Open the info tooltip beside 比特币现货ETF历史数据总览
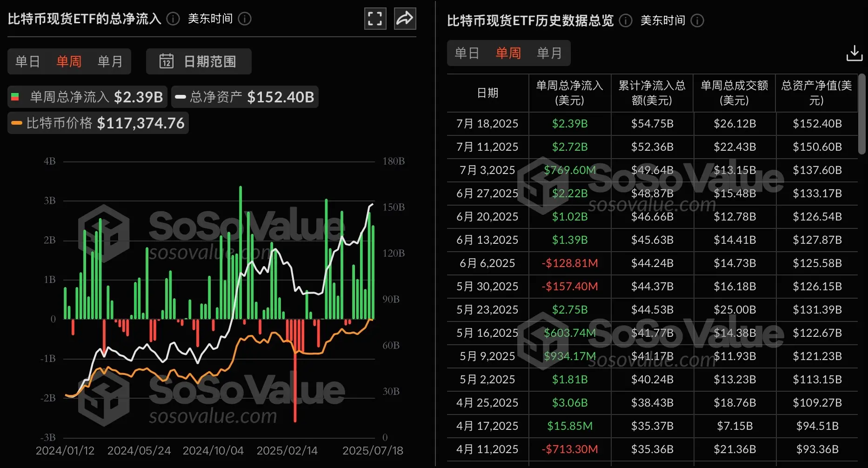This screenshot has height=468, width=868. click(x=625, y=21)
